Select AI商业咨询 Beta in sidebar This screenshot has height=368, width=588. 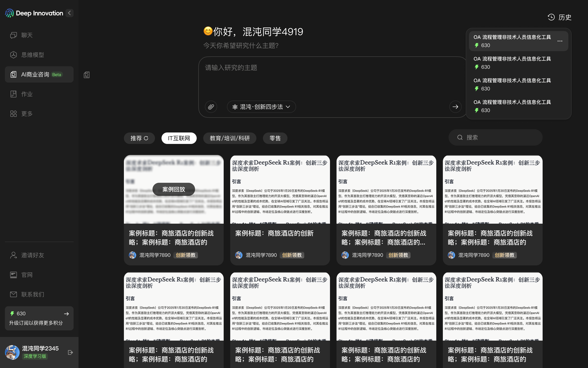click(x=39, y=74)
